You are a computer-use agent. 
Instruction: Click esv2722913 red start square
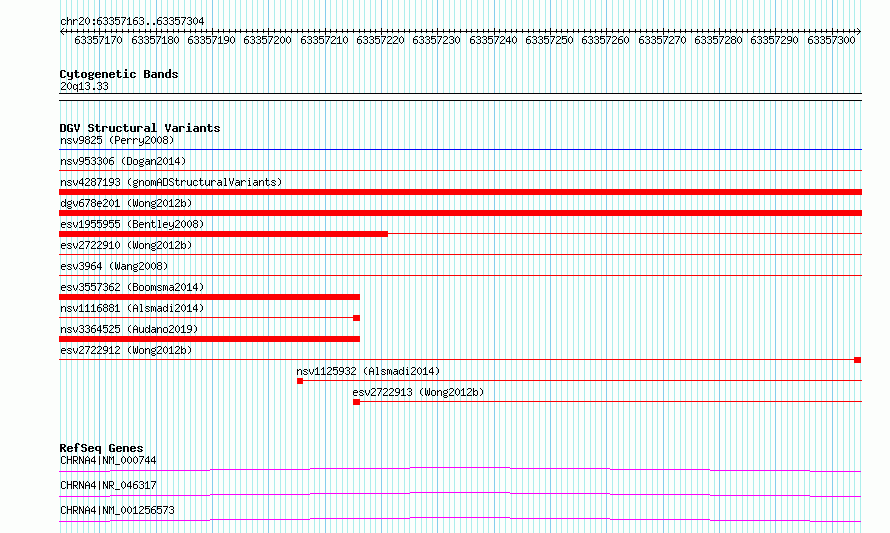tap(356, 402)
